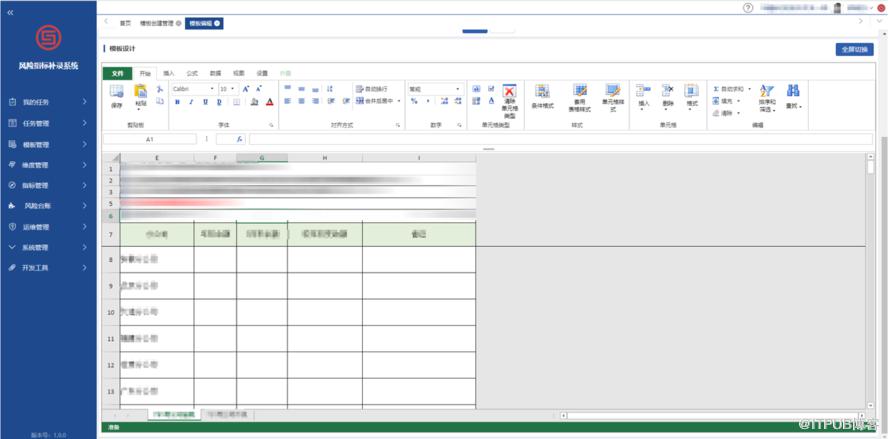Image resolution: width=889 pixels, height=439 pixels.
Task: Click the Paste clipboard icon
Action: tap(140, 91)
